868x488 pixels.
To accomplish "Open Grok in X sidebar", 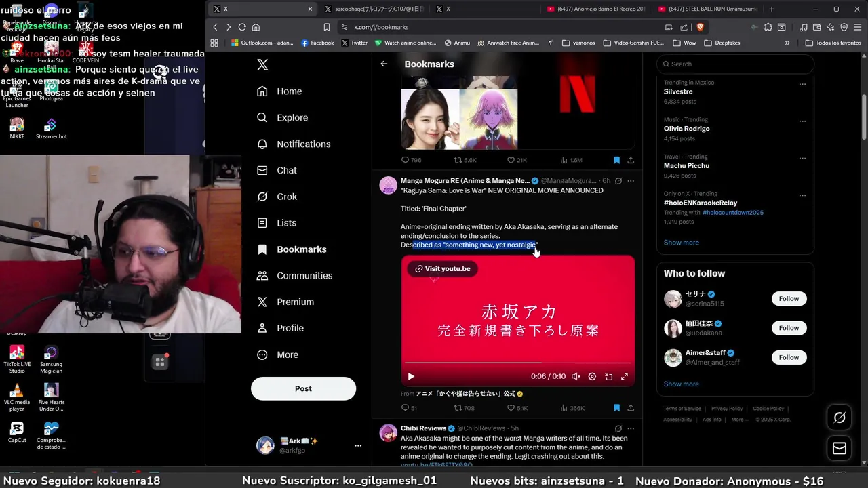I will pos(277,197).
